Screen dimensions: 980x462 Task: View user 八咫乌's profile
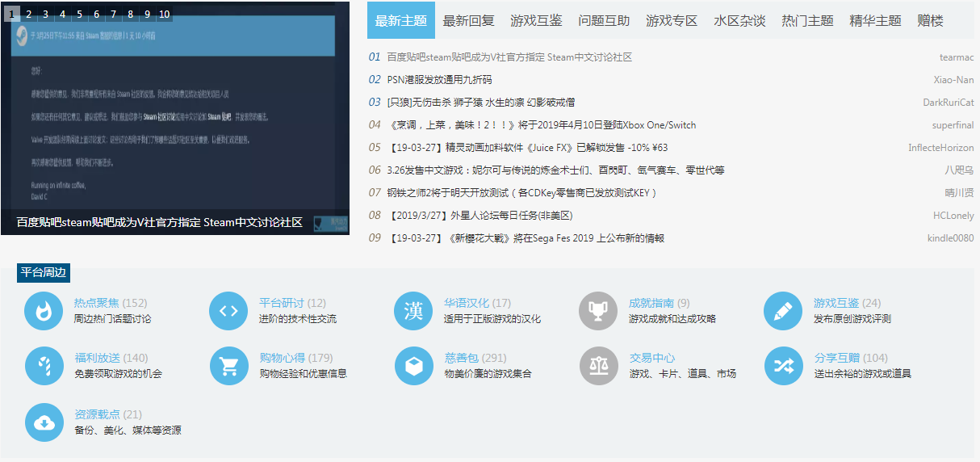pyautogui.click(x=960, y=170)
